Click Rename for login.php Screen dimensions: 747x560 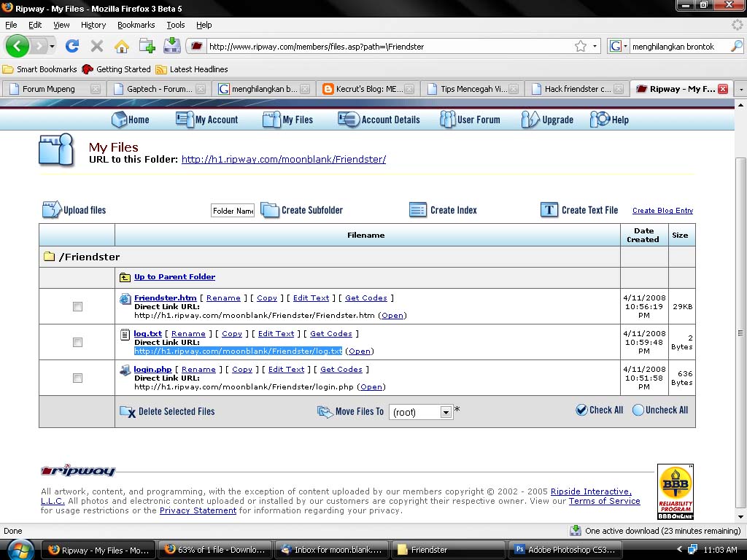[x=198, y=370]
